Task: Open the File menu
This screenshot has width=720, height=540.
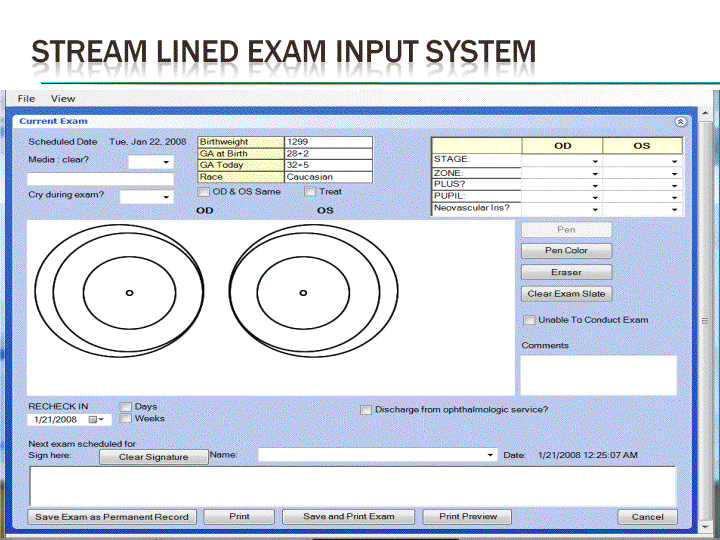Action: (26, 98)
